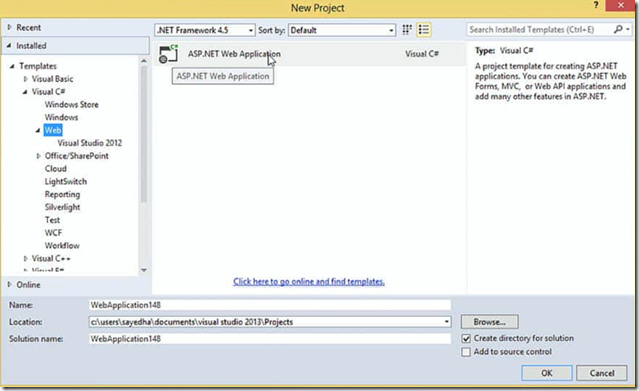The height and width of the screenshot is (391, 639).
Task: Click the Solution name input field
Action: [x=270, y=339]
